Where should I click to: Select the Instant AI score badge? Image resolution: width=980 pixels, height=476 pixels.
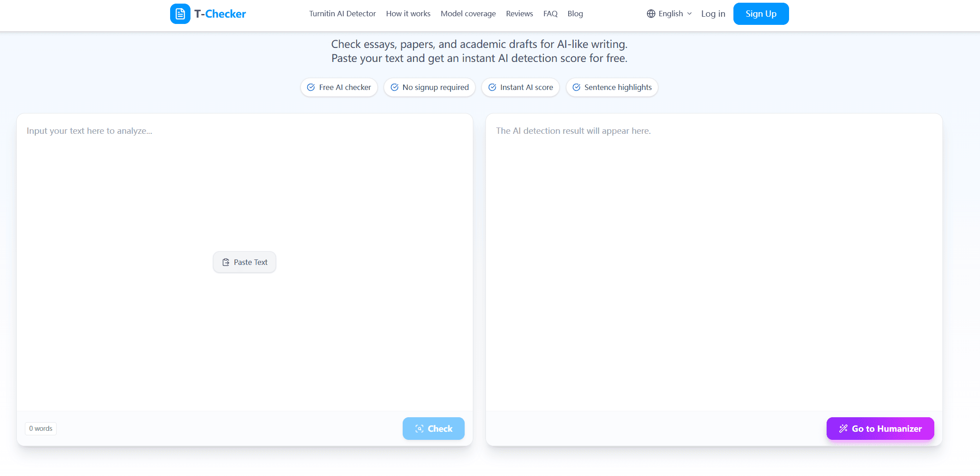click(x=520, y=87)
